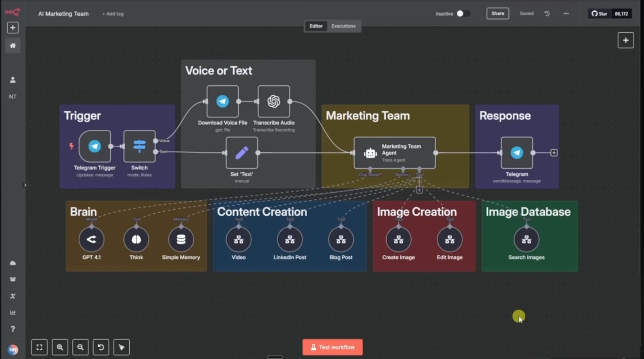The height and width of the screenshot is (359, 644).
Task: Select the Edit Image tool node
Action: (449, 239)
